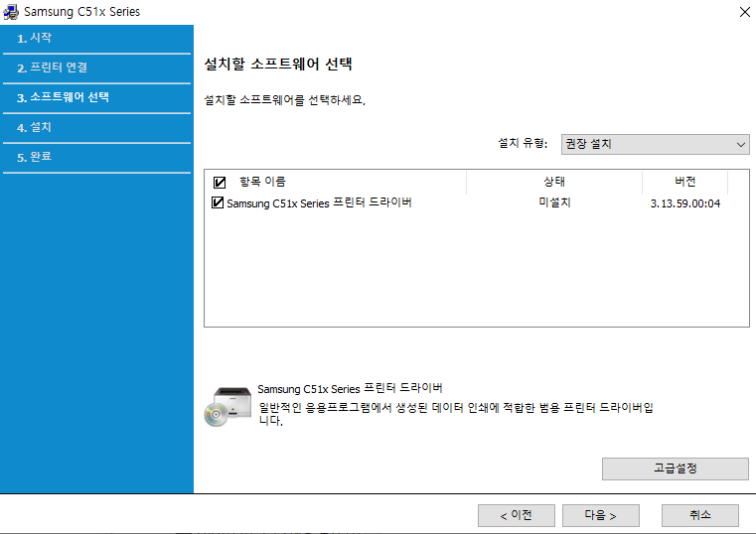Click the 상태 column header

[554, 182]
